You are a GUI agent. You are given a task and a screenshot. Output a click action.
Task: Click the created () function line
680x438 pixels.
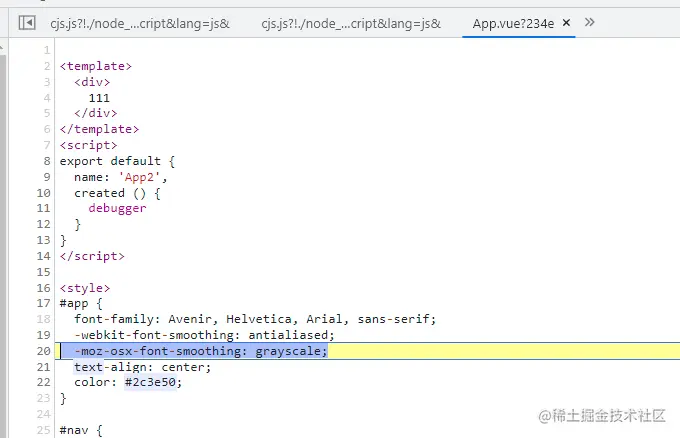(117, 193)
